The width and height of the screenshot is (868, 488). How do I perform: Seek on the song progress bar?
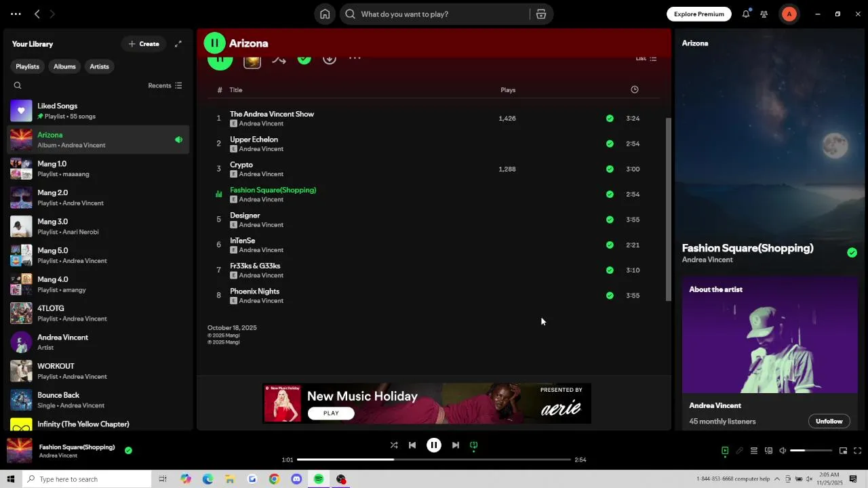[x=434, y=460]
